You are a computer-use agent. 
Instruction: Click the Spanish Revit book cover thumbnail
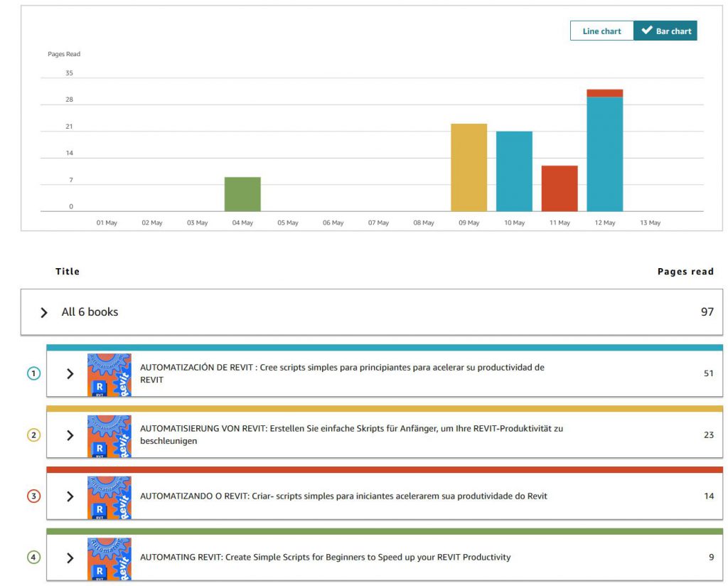tap(109, 374)
